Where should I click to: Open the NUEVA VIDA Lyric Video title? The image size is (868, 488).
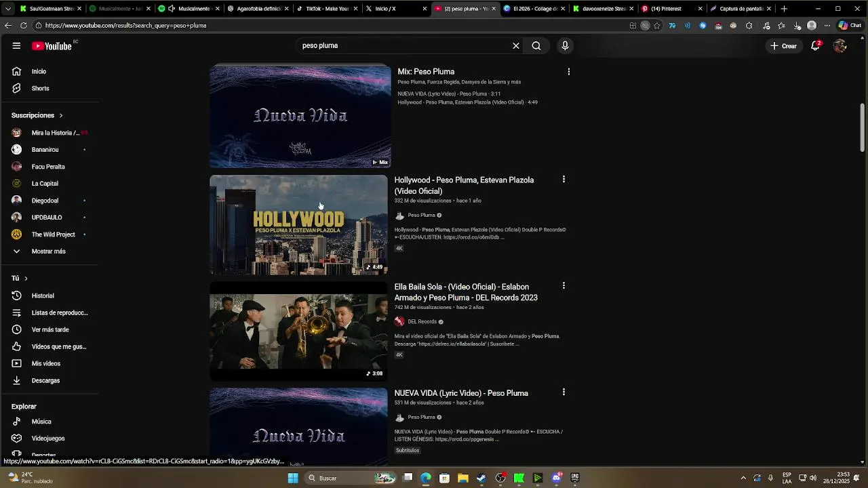point(461,393)
